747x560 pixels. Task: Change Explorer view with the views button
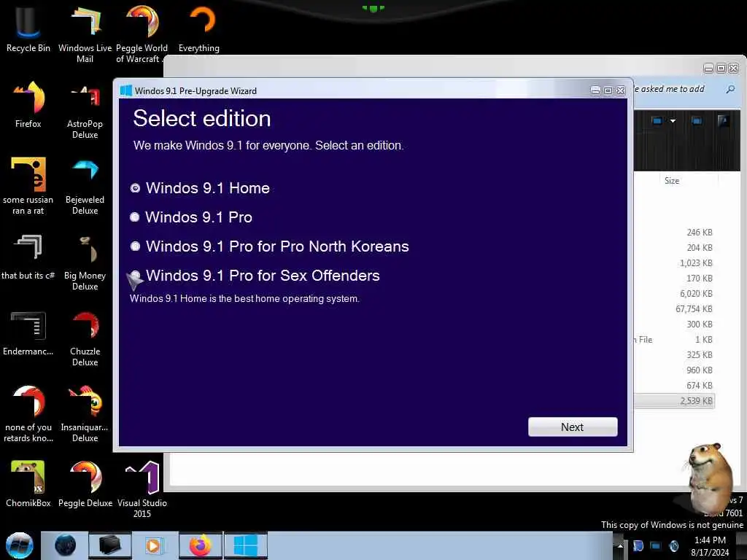[657, 121]
